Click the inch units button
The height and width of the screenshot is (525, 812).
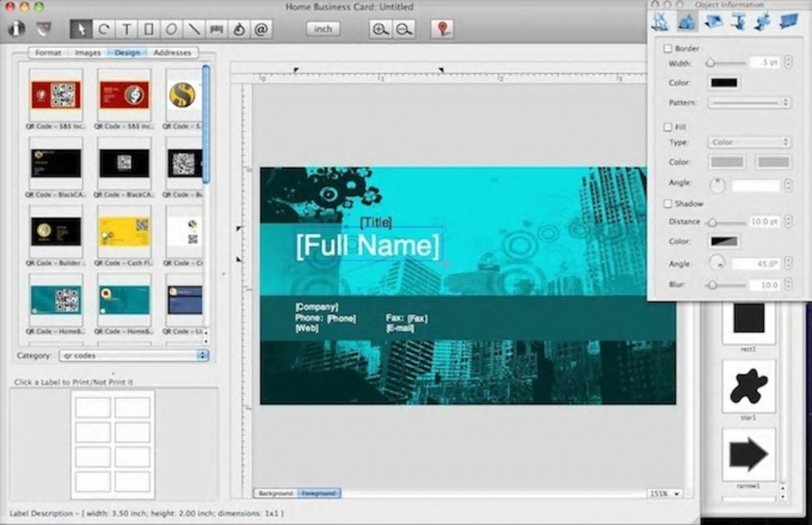(323, 29)
